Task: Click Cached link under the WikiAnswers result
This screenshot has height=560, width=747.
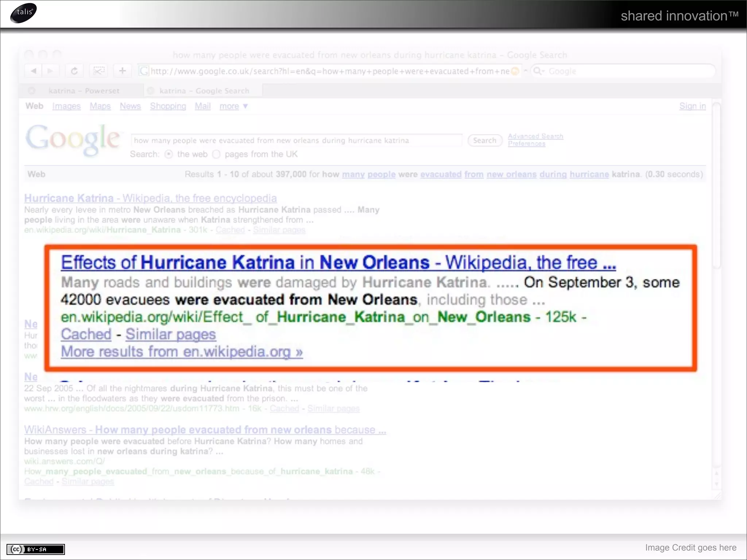Action: coord(39,482)
